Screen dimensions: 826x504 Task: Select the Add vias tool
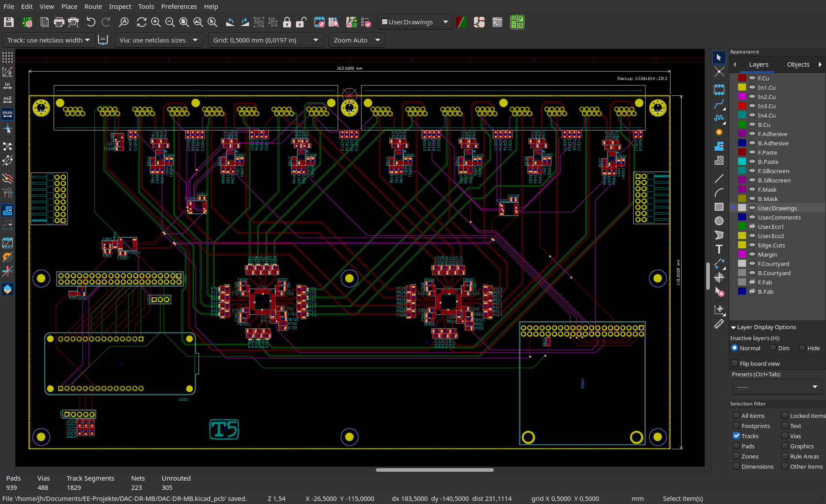[719, 132]
